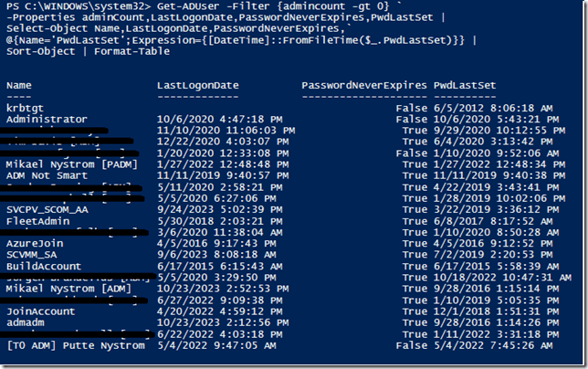The image size is (588, 369).
Task: Select the SCVMM_SA account name
Action: [x=33, y=255]
